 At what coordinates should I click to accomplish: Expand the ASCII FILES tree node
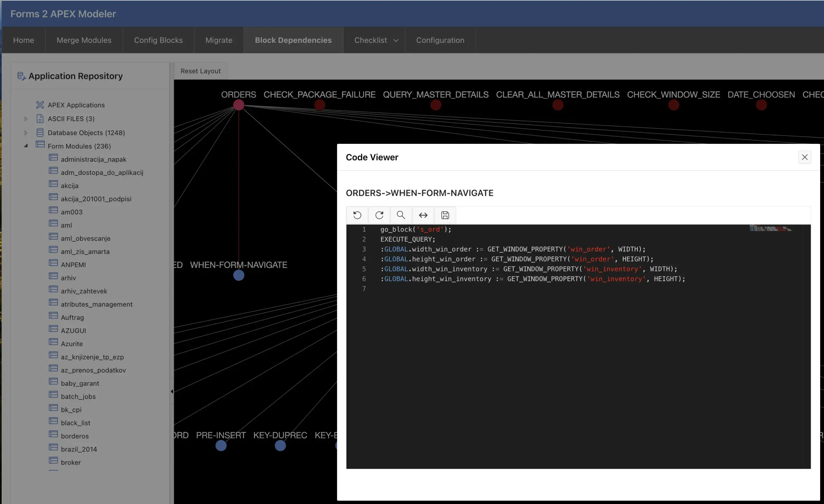[26, 119]
